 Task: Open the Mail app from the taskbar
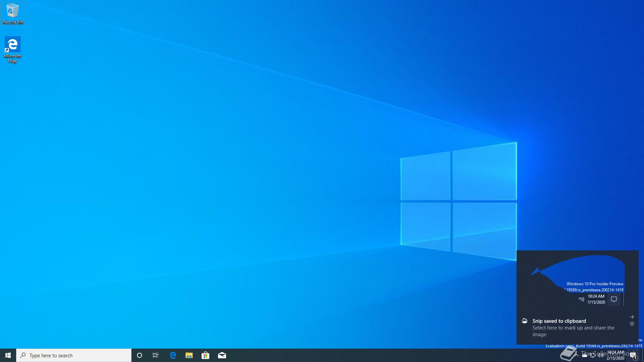[222, 355]
